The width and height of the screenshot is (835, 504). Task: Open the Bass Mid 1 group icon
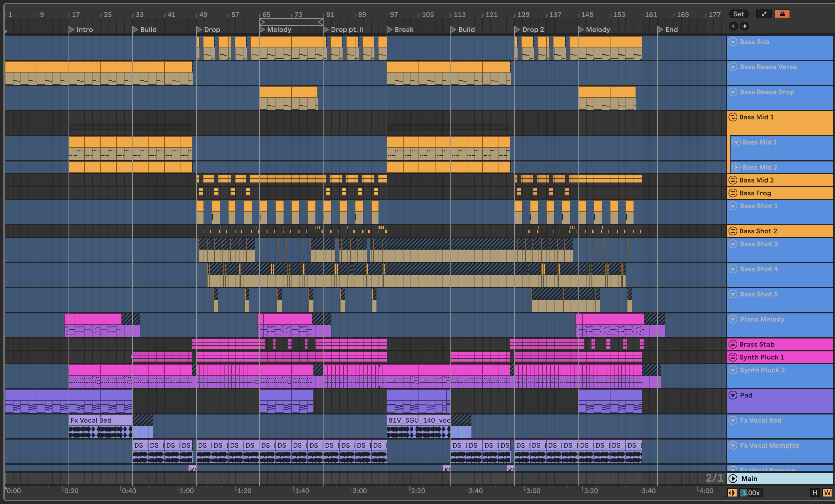coord(733,117)
